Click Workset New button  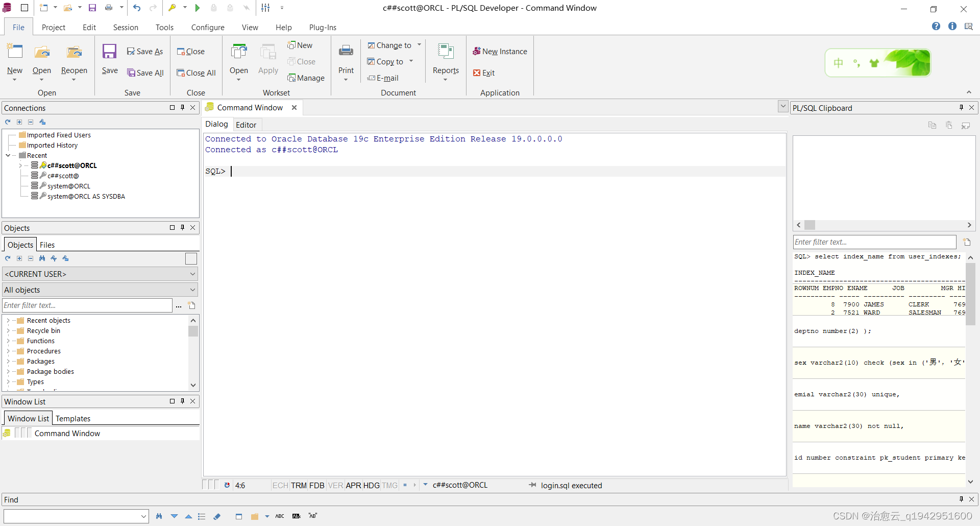300,45
